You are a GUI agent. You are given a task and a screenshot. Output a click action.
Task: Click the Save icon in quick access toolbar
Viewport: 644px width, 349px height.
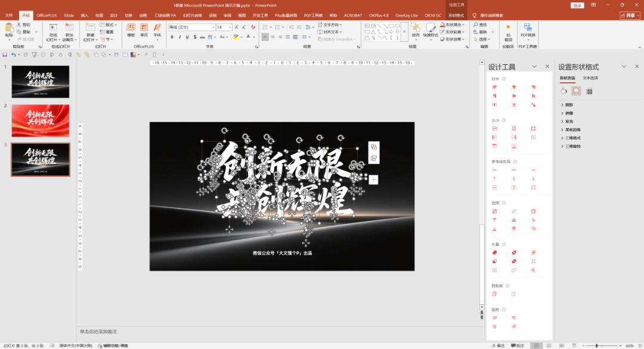coord(5,54)
